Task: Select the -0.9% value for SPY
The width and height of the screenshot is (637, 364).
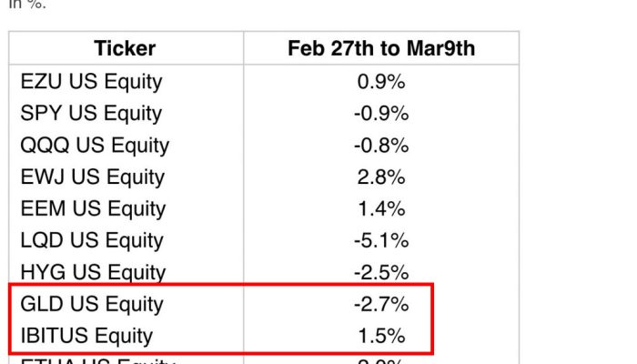Action: (x=381, y=113)
